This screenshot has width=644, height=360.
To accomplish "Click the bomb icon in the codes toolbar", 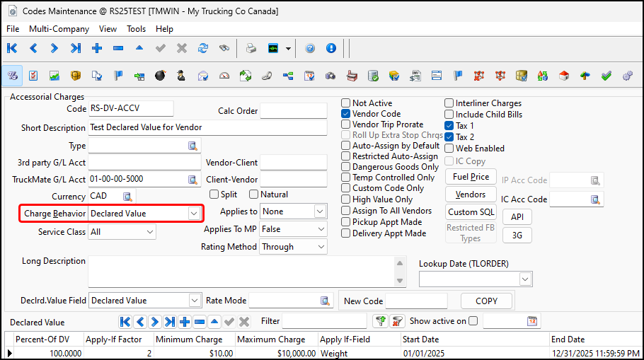I will 160,76.
